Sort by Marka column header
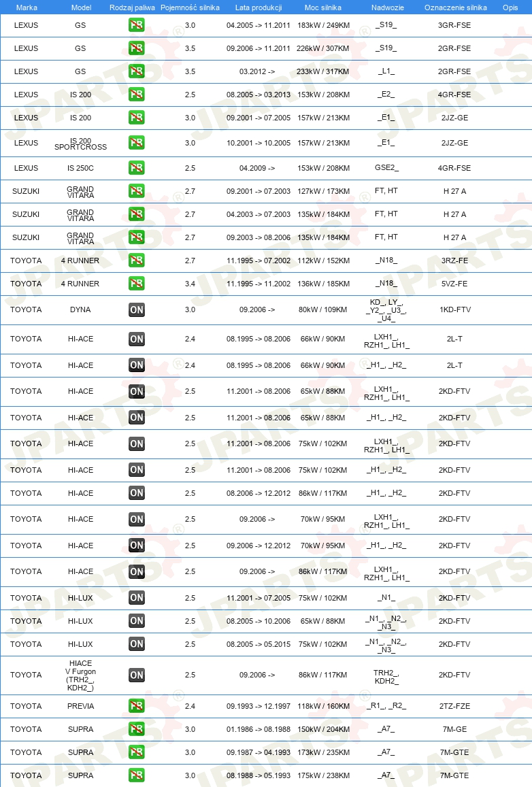 coord(27,7)
